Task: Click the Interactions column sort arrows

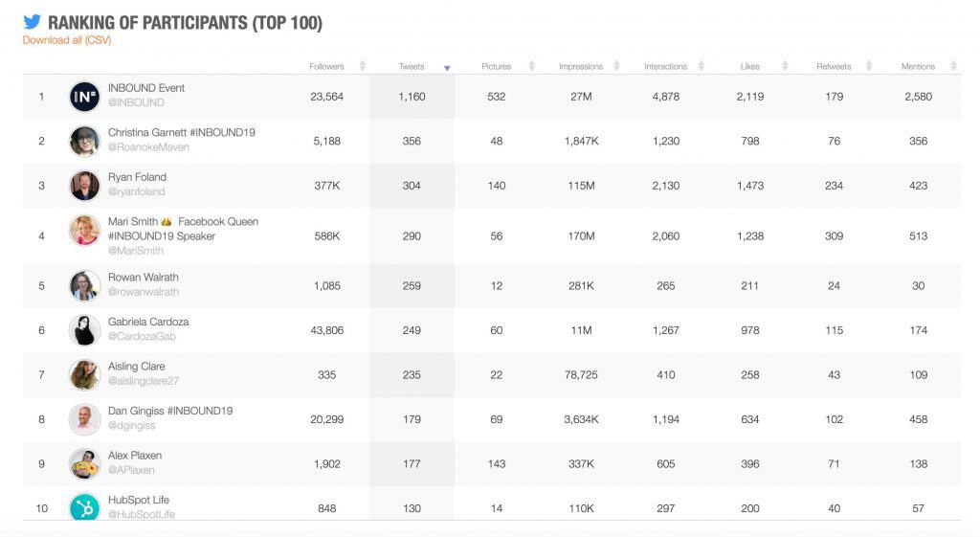Action: (x=702, y=66)
